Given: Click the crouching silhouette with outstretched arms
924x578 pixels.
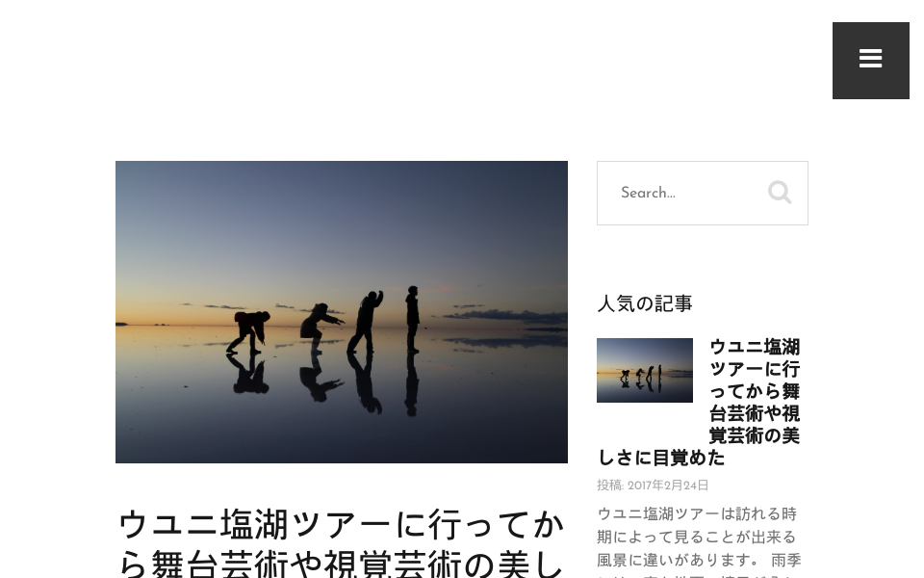Looking at the screenshot, I should [321, 328].
